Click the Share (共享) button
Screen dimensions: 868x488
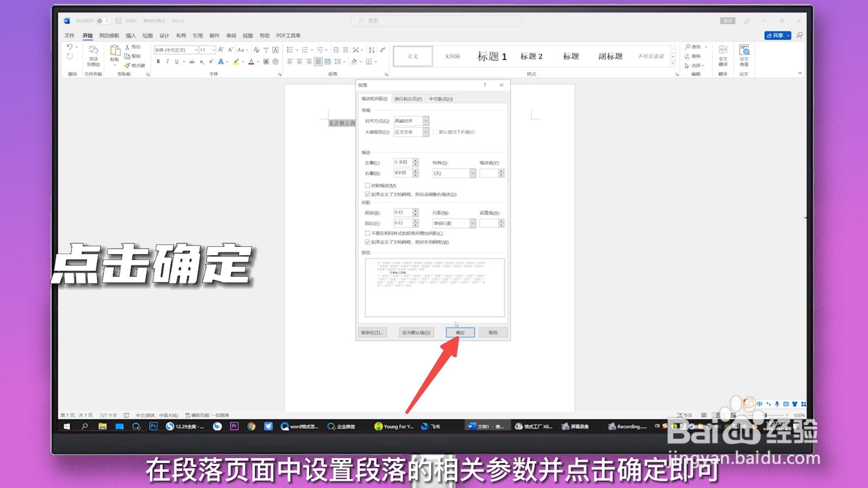pyautogui.click(x=778, y=36)
